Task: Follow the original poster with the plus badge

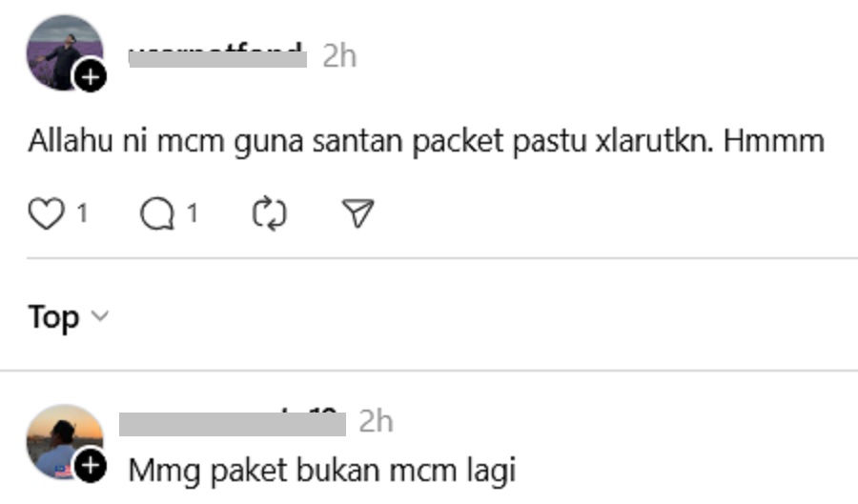Action: tap(91, 77)
